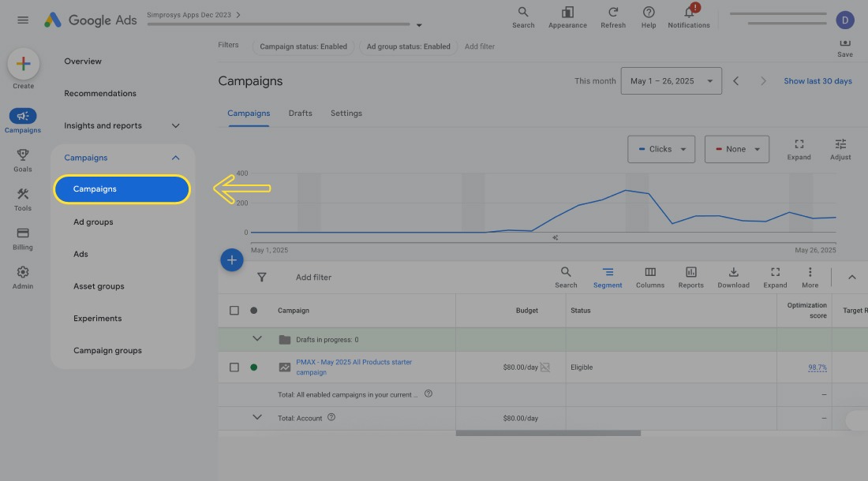This screenshot has width=868, height=481.
Task: Open help for Total Account row
Action: [331, 417]
